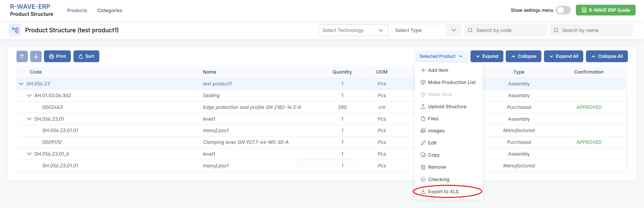Click the move up arrow icon button
This screenshot has width=644, height=208.
click(22, 56)
